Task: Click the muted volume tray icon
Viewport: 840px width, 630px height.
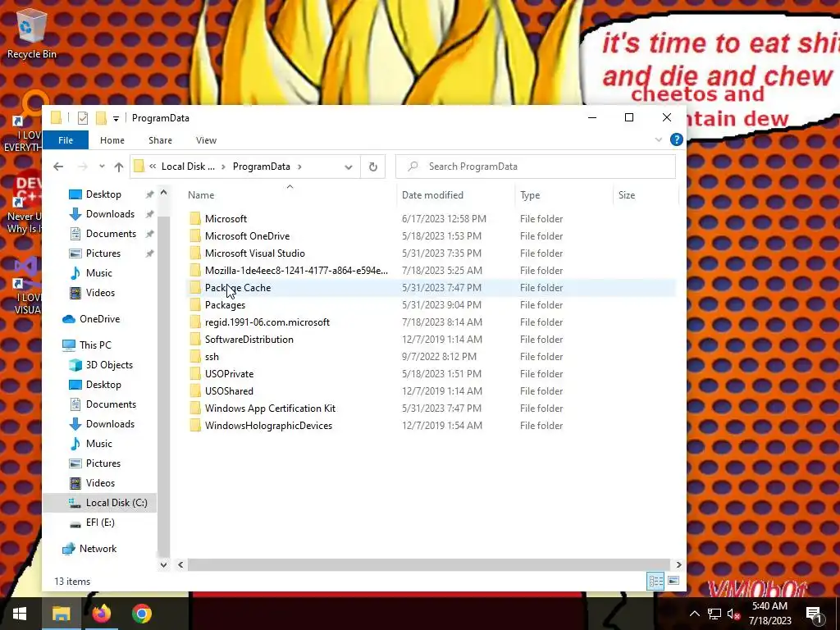Action: (733, 614)
